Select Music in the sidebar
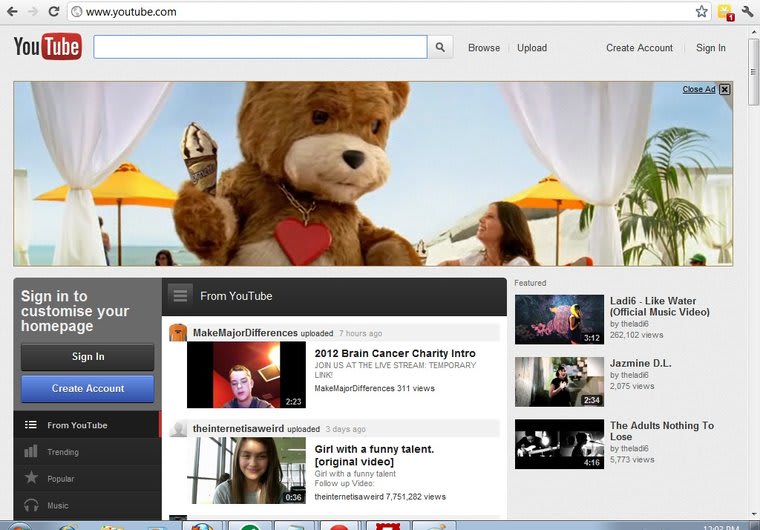Image resolution: width=760 pixels, height=530 pixels. pyautogui.click(x=87, y=505)
